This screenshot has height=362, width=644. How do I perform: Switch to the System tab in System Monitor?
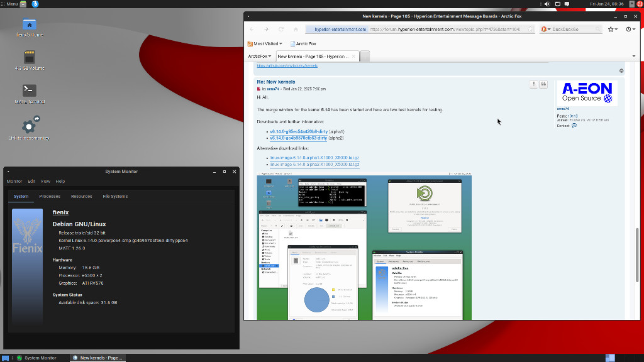(21, 197)
